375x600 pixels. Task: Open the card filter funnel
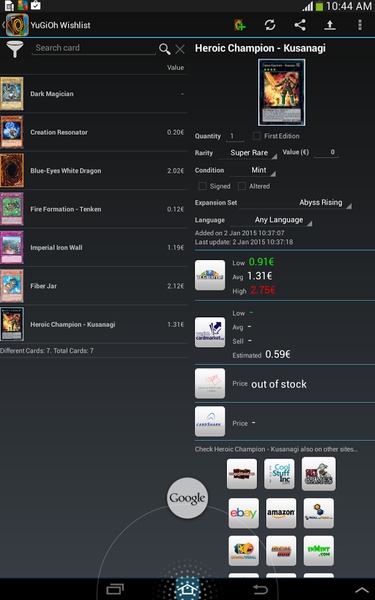(15, 49)
